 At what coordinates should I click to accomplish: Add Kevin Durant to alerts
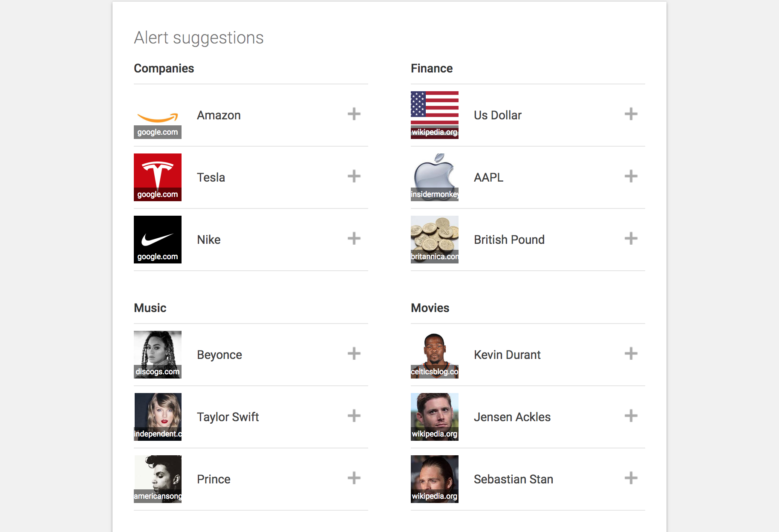pyautogui.click(x=631, y=354)
